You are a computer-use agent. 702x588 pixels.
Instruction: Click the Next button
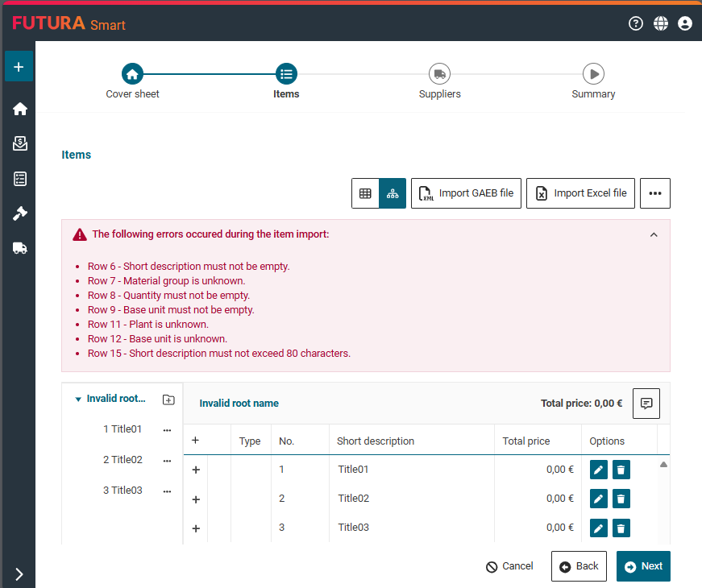click(x=642, y=566)
